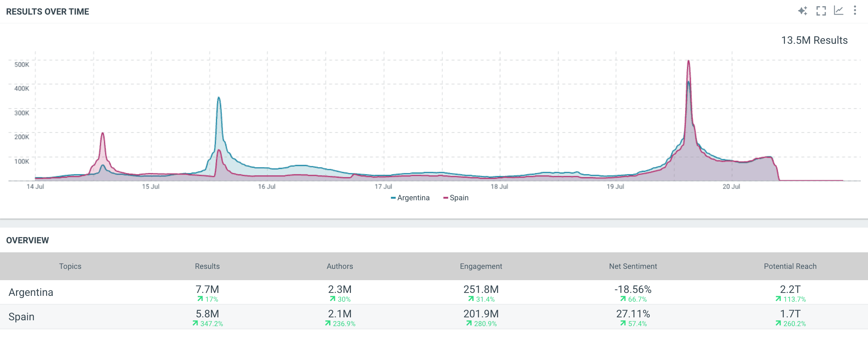The image size is (868, 348).
Task: Click the 500K y-axis label
Action: coord(22,65)
